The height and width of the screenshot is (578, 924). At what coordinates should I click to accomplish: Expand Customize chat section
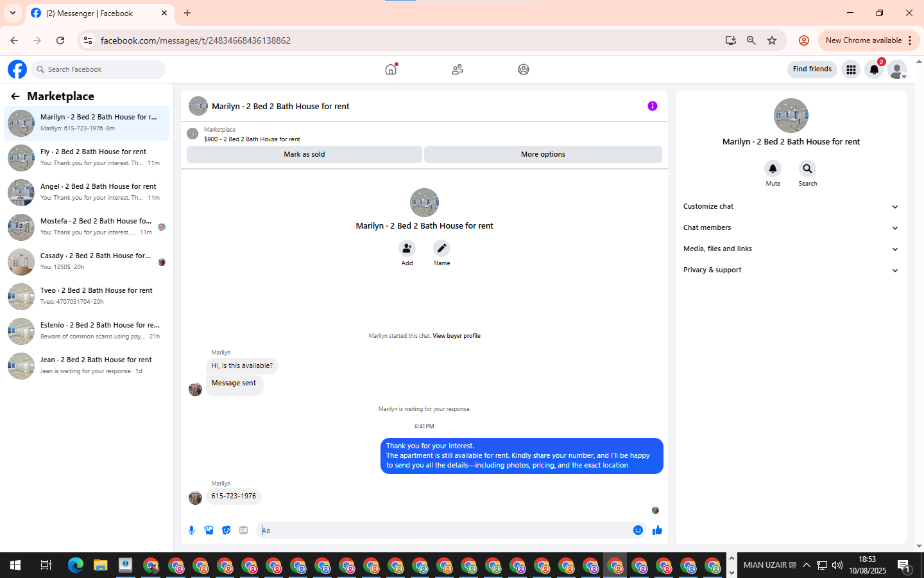click(x=791, y=206)
